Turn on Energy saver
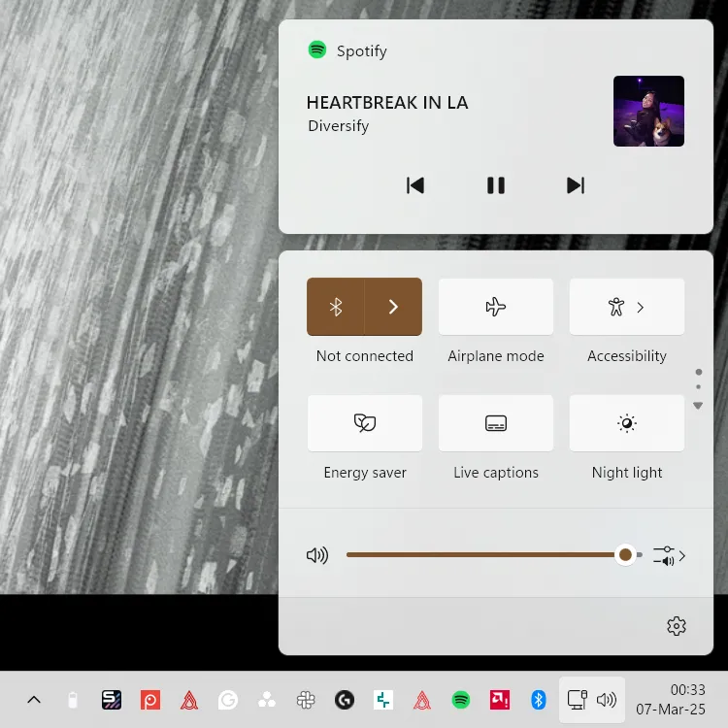728x728 pixels. point(365,423)
